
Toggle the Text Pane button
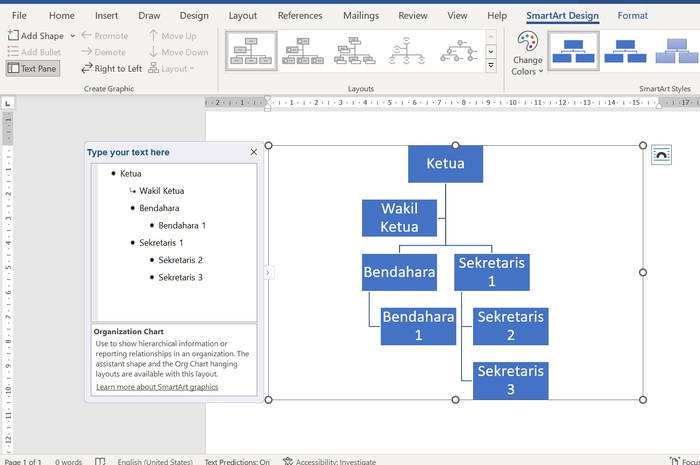pyautogui.click(x=33, y=69)
